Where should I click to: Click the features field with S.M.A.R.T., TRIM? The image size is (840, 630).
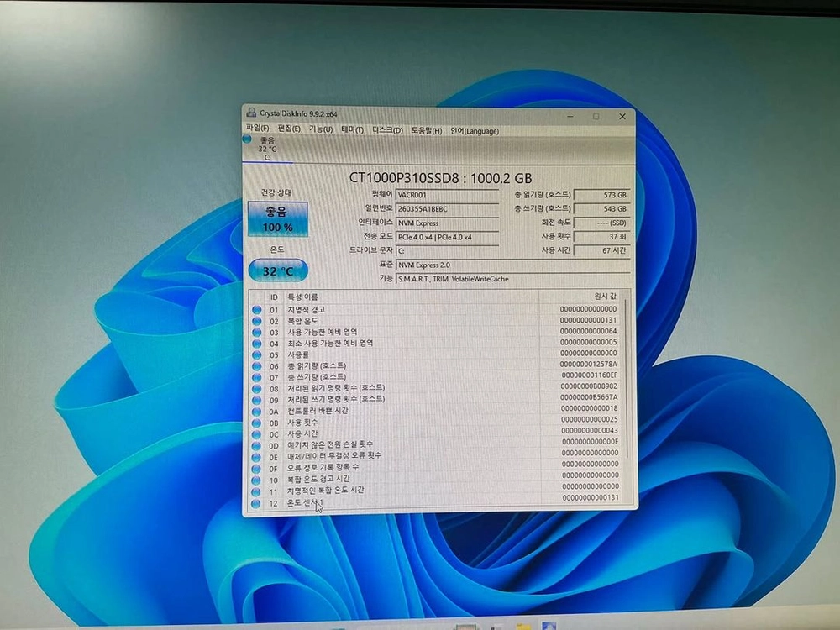tap(512, 279)
